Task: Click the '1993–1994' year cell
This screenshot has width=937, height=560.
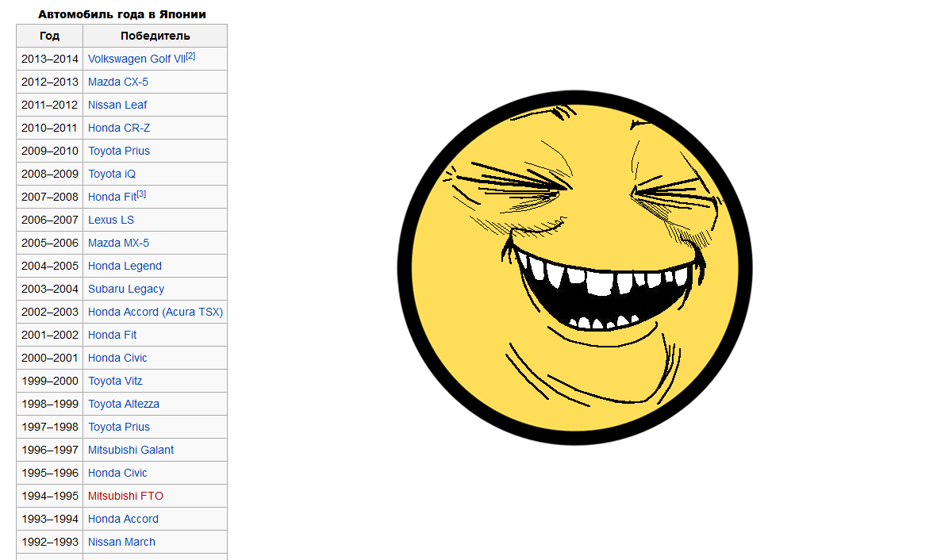Action: pos(50,520)
